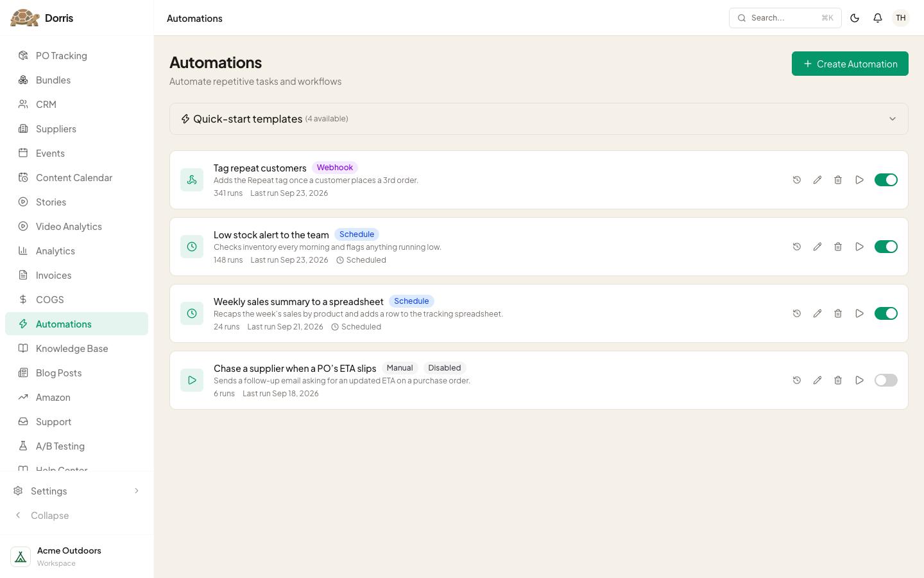View run history for Chase a supplier automation
924x578 pixels.
[x=797, y=380]
